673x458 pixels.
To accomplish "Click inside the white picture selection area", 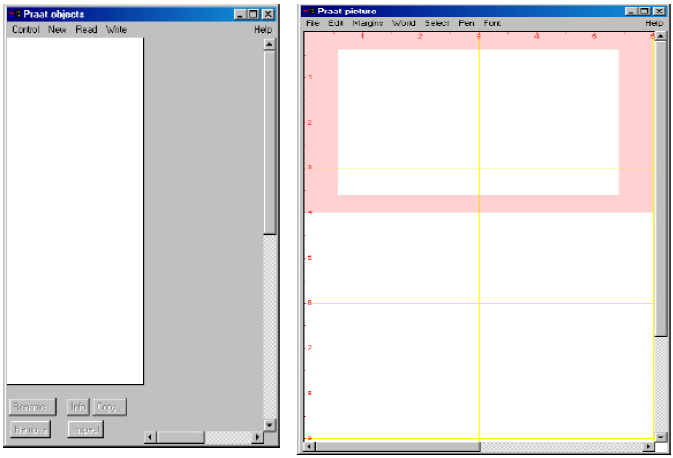I will [x=478, y=122].
